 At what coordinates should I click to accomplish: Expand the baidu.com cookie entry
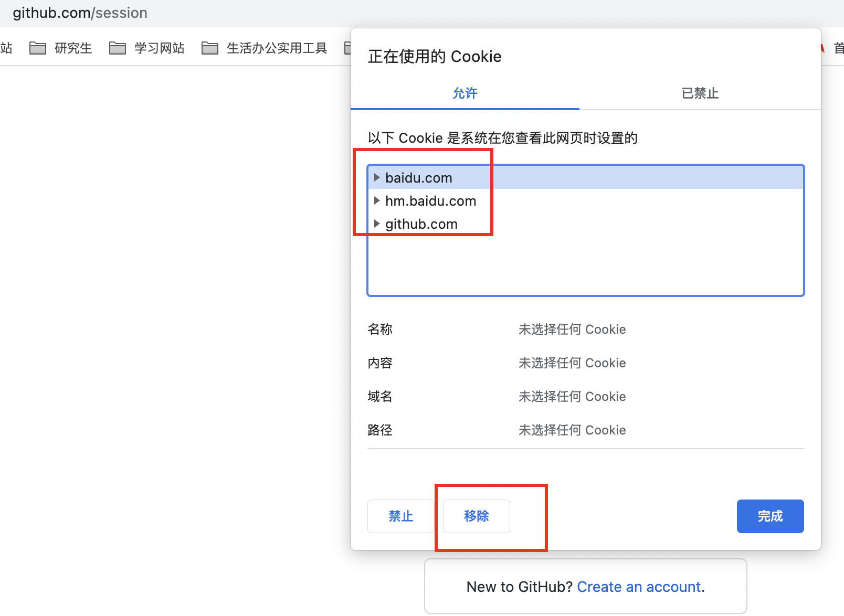pos(377,177)
